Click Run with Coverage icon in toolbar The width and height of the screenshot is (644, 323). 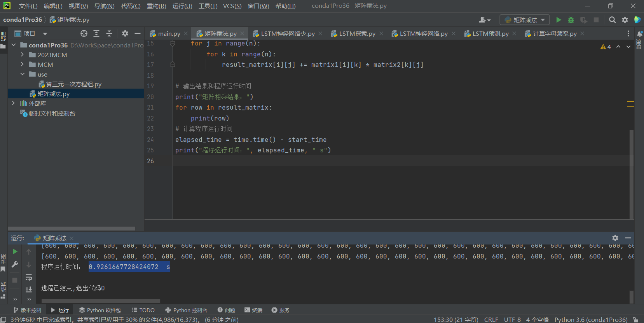click(x=583, y=20)
